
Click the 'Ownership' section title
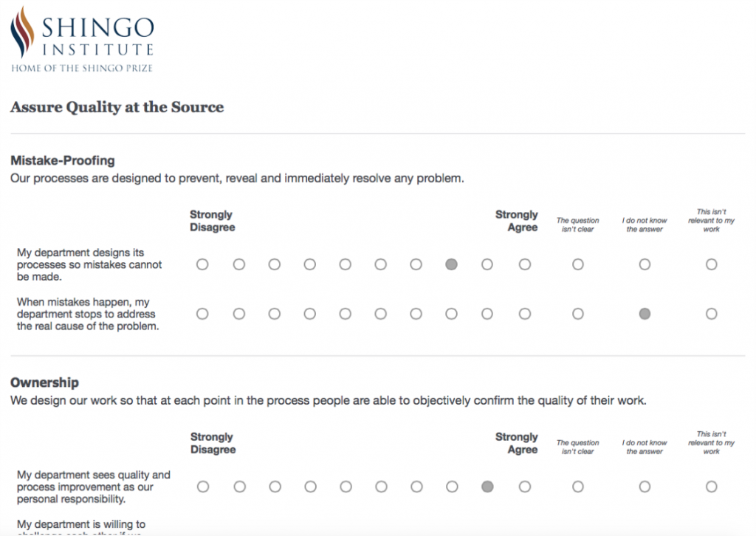click(x=43, y=382)
